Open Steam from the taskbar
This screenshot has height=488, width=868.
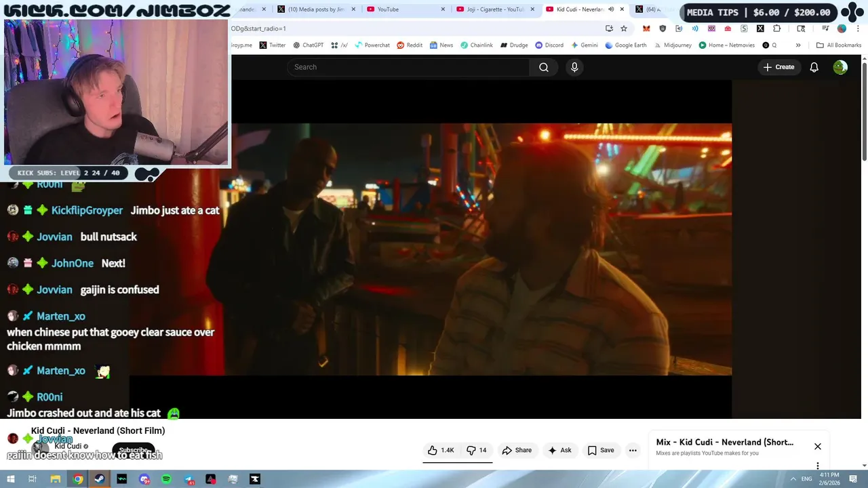(x=100, y=479)
